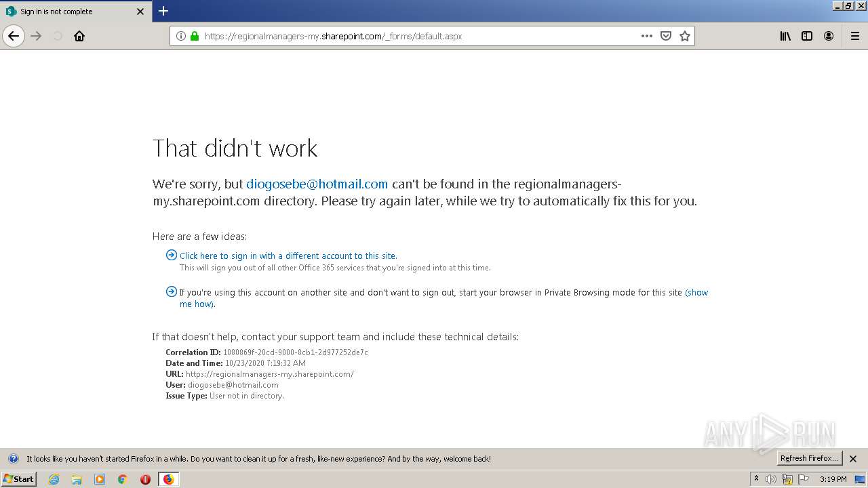The height and width of the screenshot is (488, 868).
Task: Click arrow icon beside Private Browsing tip
Action: tap(172, 292)
